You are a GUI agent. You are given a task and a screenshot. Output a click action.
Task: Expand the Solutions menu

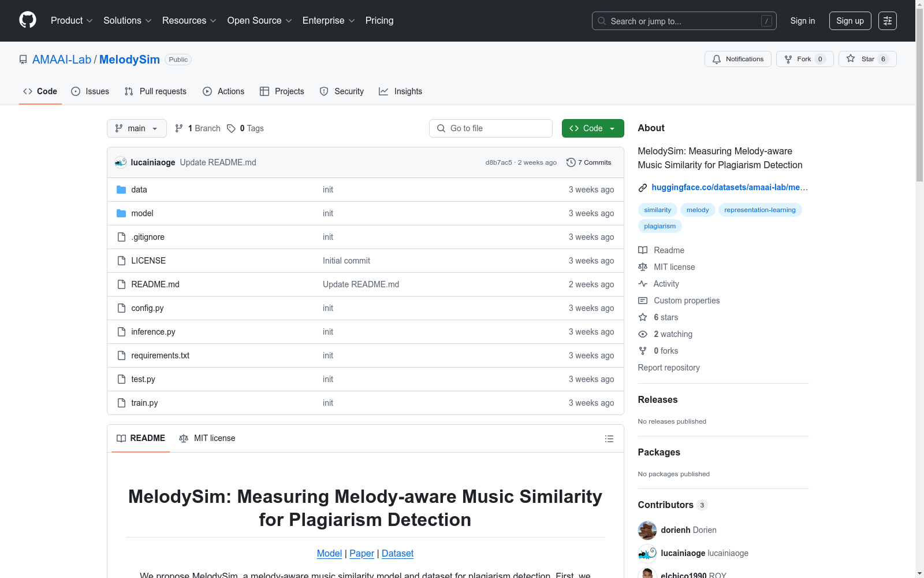(128, 21)
